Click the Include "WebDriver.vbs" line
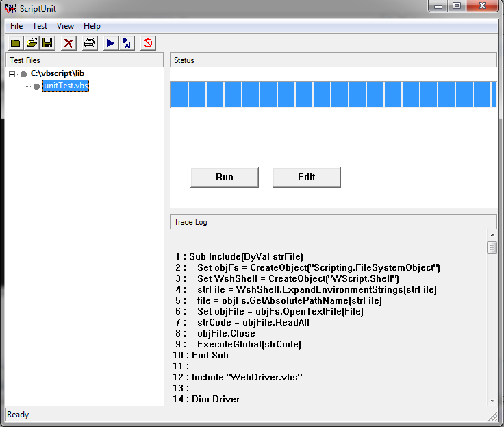This screenshot has width=504, height=427. (238, 377)
